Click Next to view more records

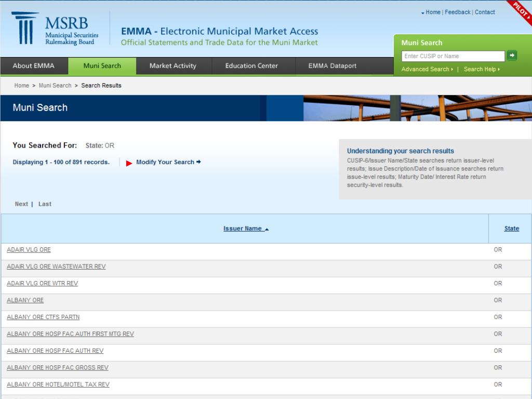click(x=21, y=204)
